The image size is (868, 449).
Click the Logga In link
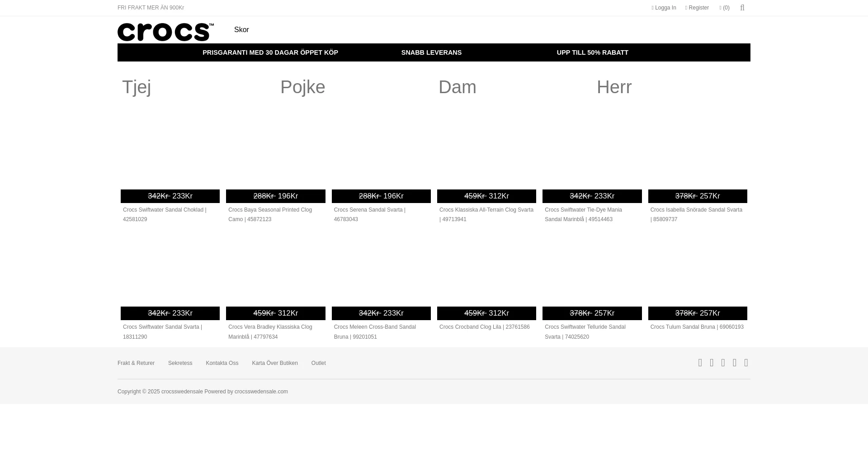click(664, 8)
